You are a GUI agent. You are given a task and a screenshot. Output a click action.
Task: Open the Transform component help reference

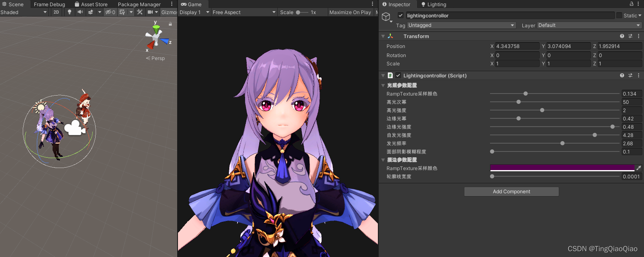point(622,36)
